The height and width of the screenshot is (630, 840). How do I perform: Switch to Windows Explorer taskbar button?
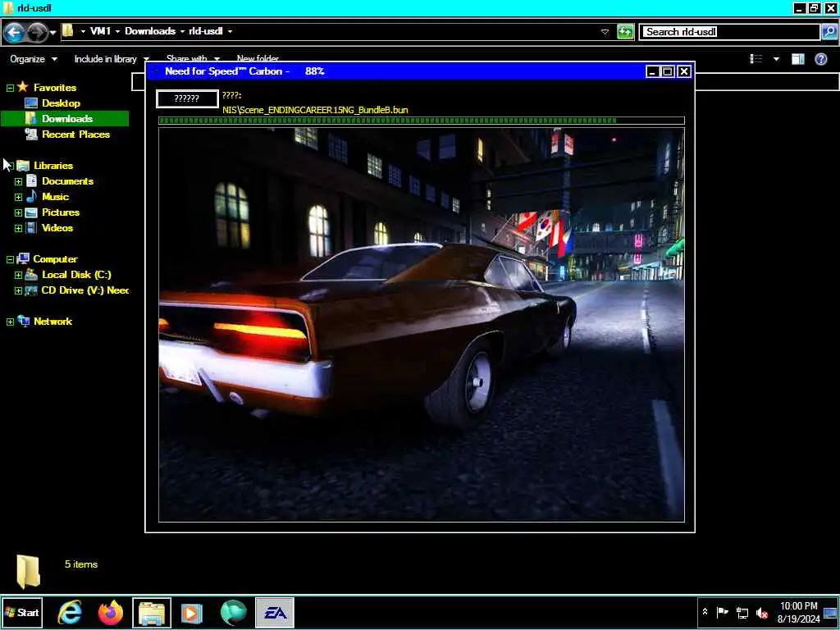(152, 613)
